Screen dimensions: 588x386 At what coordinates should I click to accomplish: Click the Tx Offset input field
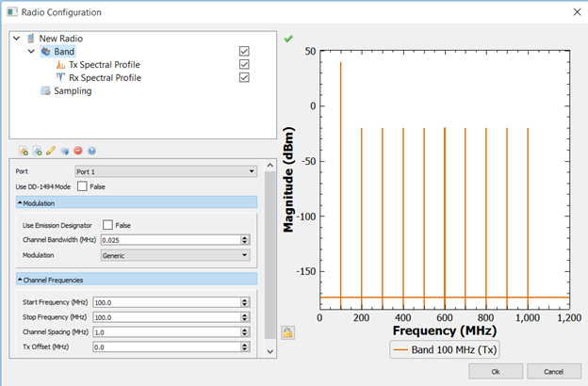[x=167, y=347]
